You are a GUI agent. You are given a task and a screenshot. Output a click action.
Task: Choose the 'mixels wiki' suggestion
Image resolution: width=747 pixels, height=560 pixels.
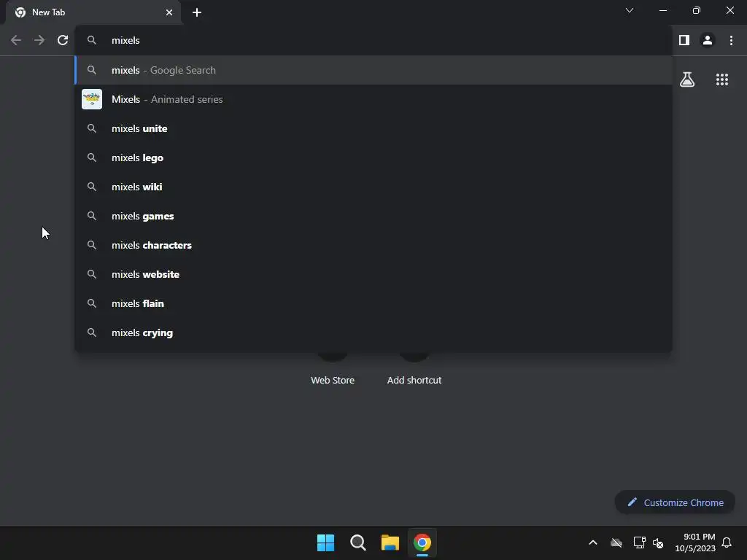(x=373, y=187)
